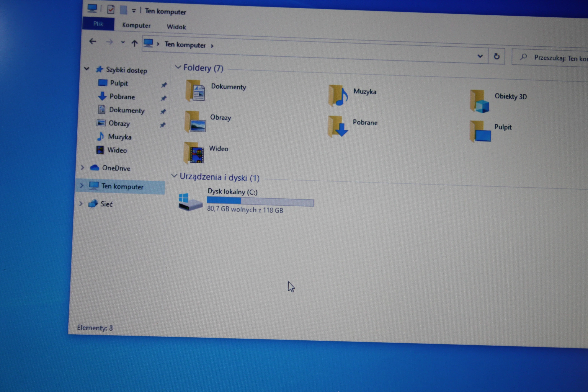
Task: Collapse the Foldery (7) group
Action: click(x=178, y=67)
